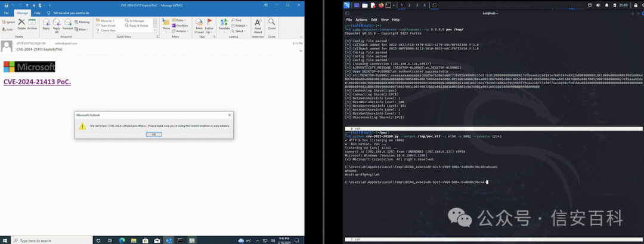This screenshot has width=644, height=244.
Task: Start Read Aloud
Action: [x=258, y=26]
